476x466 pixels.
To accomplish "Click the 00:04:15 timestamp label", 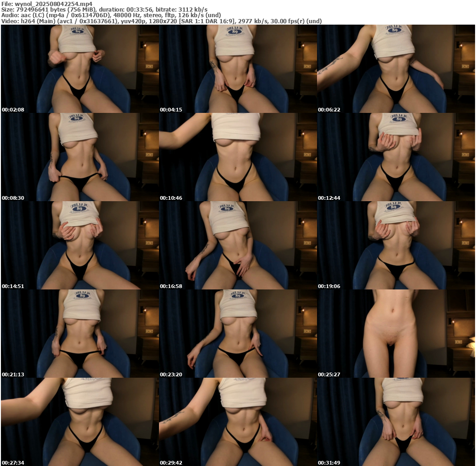I will click(171, 110).
